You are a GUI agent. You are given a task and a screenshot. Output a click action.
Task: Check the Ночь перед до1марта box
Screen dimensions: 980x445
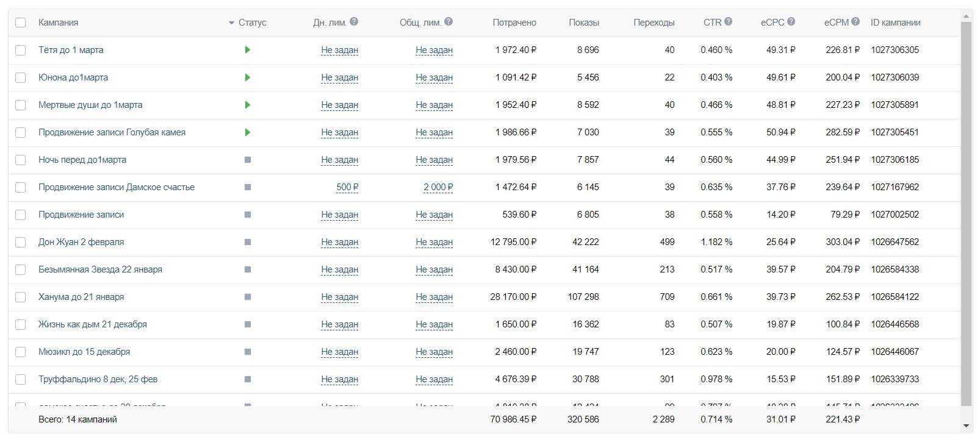point(21,160)
